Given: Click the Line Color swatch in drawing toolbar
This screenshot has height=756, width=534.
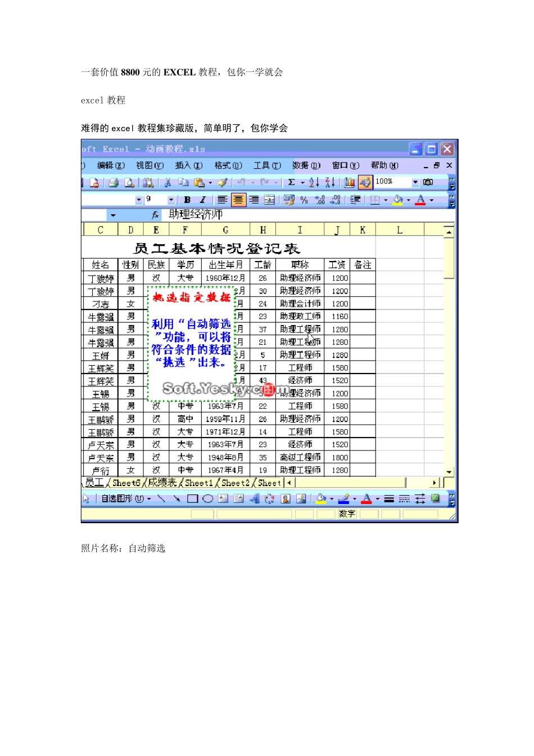Looking at the screenshot, I should [x=343, y=498].
